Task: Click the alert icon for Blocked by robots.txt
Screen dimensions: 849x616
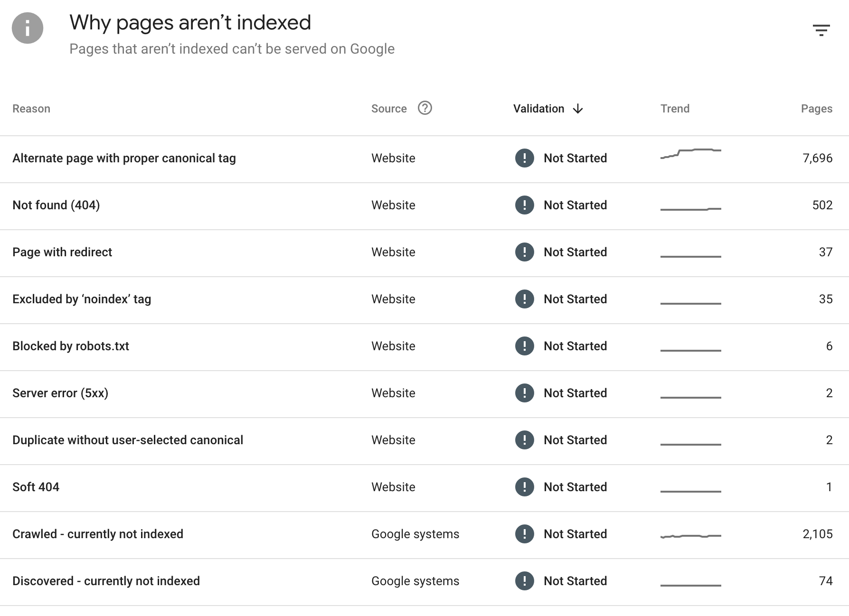Action: 525,346
